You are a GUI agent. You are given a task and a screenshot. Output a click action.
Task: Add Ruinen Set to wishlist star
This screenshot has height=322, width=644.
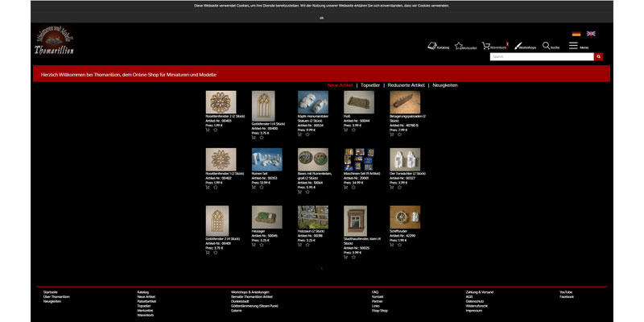(x=262, y=187)
